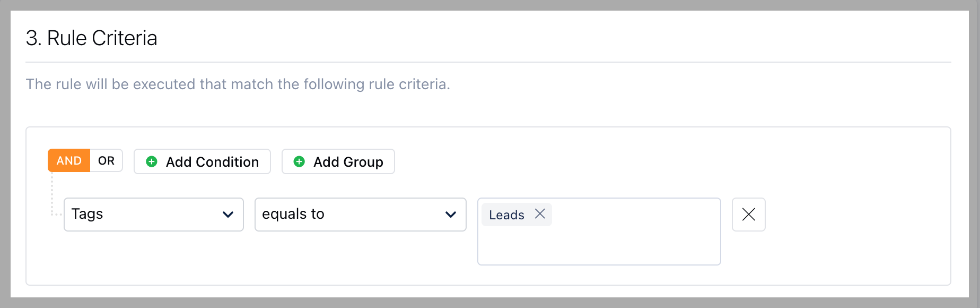Focus the empty tag values input area
Image resolution: width=980 pixels, height=308 pixels.
599,244
